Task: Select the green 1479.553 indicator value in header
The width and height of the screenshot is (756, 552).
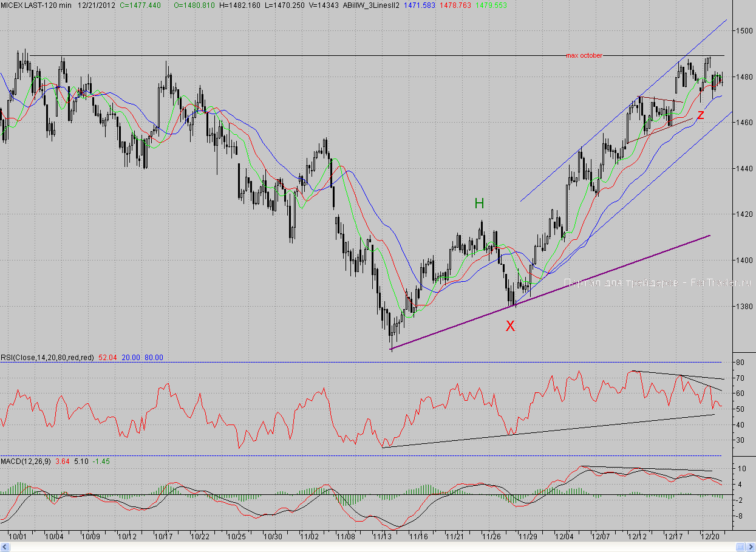Action: [x=490, y=5]
